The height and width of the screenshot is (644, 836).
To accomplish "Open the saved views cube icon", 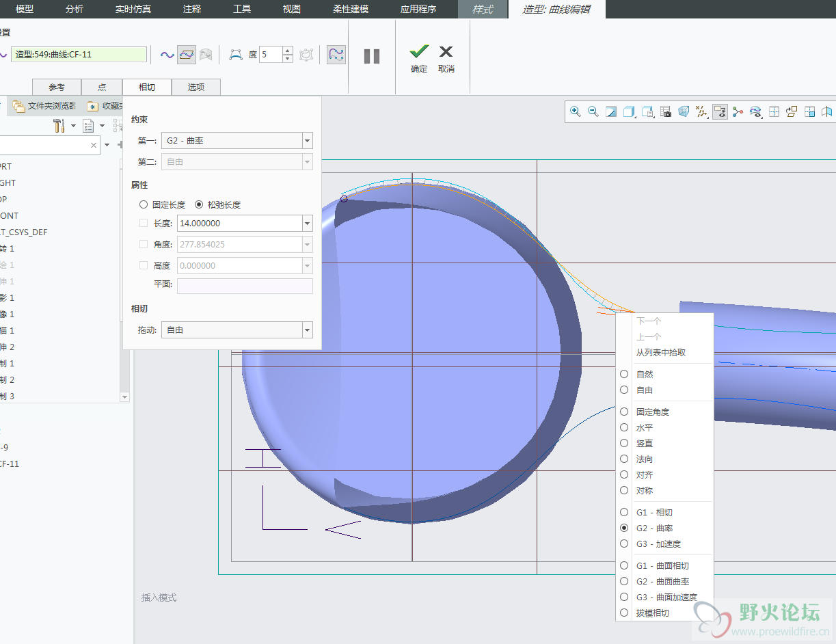I will 647,111.
